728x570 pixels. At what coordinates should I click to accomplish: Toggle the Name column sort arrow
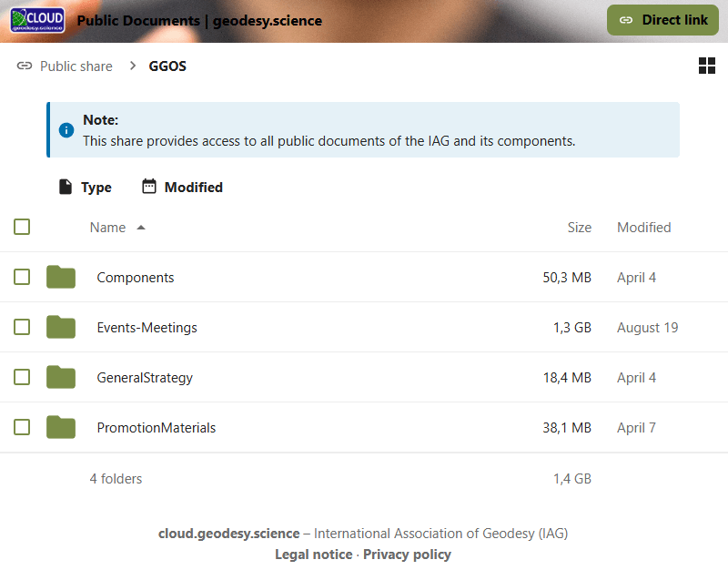point(141,228)
